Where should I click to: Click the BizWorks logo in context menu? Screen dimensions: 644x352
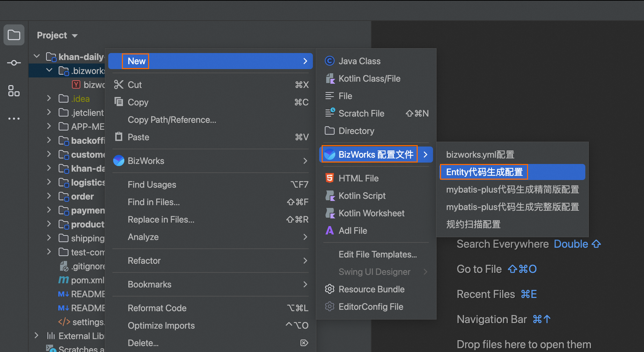pyautogui.click(x=119, y=160)
